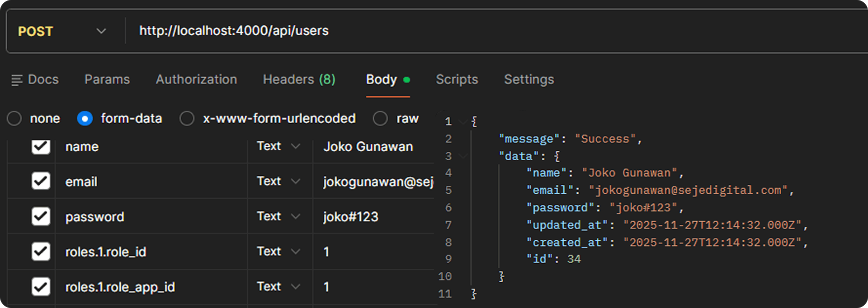868x308 pixels.
Task: Open Text type dropdown for name row
Action: pyautogui.click(x=278, y=146)
